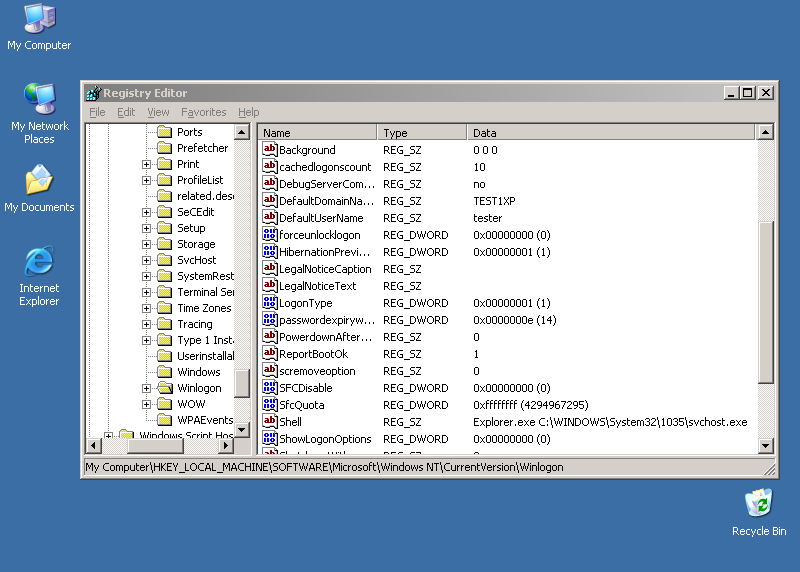Image resolution: width=800 pixels, height=572 pixels.
Task: Expand the Print key in the tree
Action: (146, 164)
